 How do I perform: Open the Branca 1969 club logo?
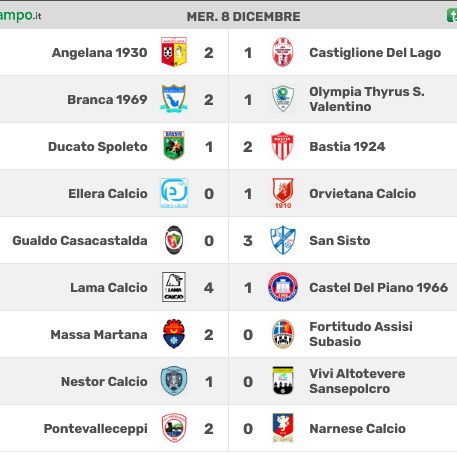(x=174, y=99)
